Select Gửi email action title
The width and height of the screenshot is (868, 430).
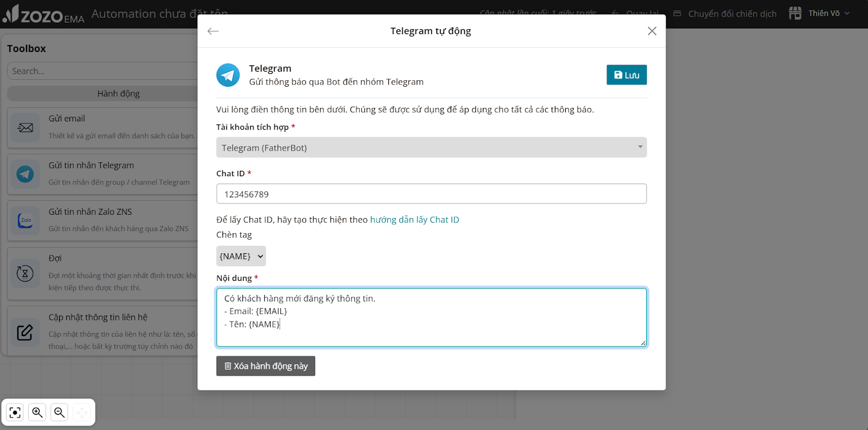click(x=67, y=118)
